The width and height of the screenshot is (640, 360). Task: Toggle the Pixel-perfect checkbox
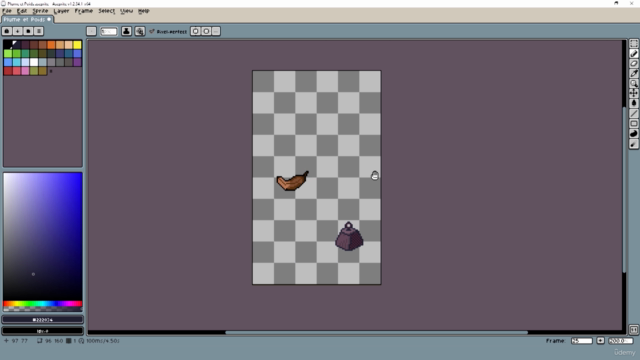(x=168, y=31)
